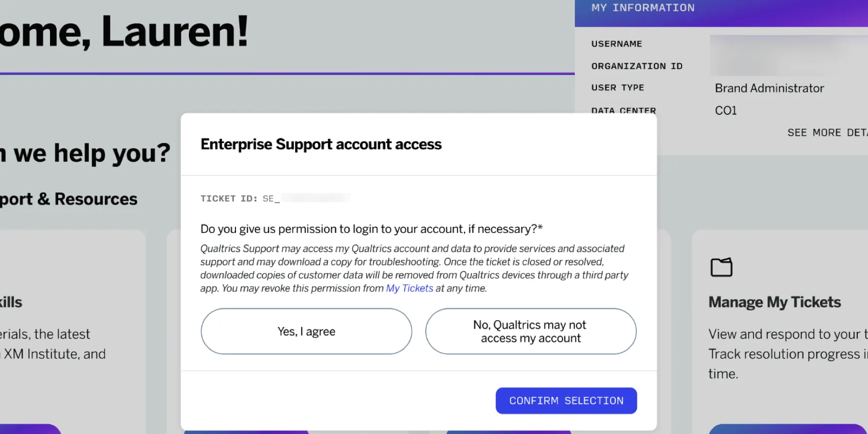Select the Support & Resources heading

pos(68,199)
